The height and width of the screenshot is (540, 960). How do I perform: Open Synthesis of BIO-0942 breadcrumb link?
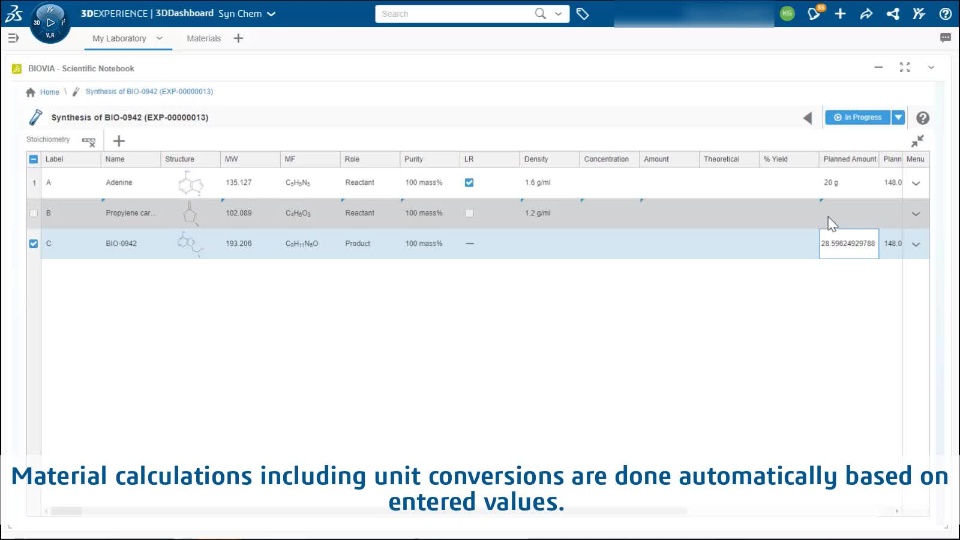[x=149, y=91]
